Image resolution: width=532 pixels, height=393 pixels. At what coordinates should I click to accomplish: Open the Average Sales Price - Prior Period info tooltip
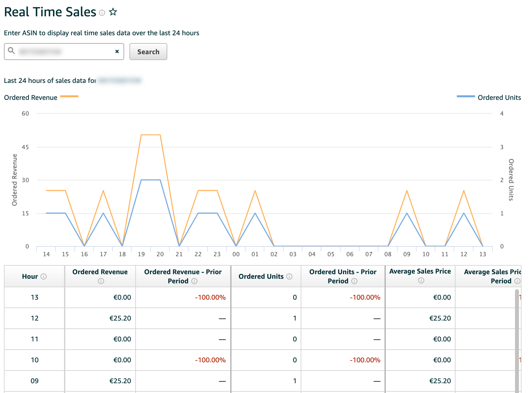517,281
